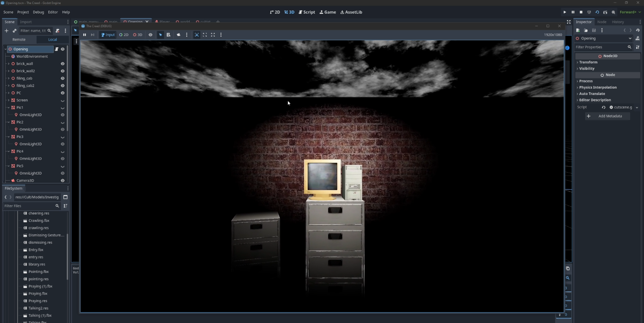
Task: Toggle visibility of filing_cab node
Action: 63,78
